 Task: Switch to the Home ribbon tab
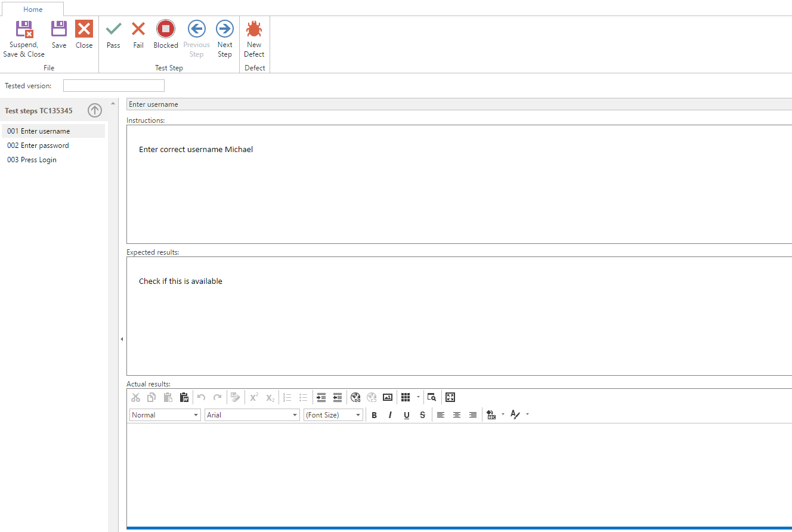33,10
